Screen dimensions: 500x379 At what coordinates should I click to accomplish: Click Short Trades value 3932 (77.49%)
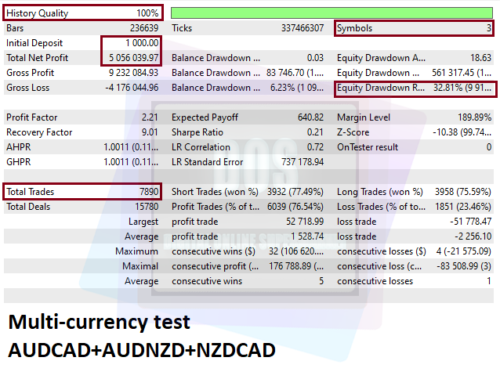coord(295,192)
